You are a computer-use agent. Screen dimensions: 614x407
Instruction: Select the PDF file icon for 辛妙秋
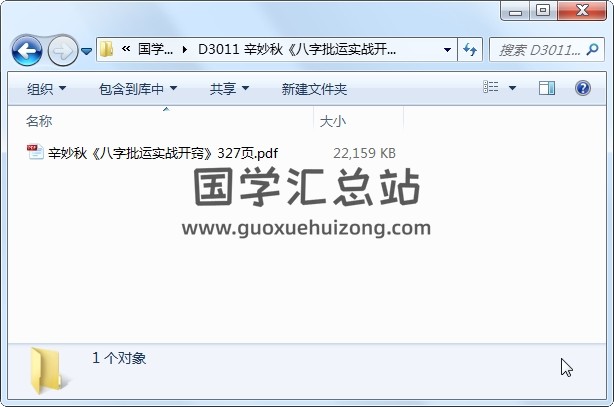coord(35,152)
